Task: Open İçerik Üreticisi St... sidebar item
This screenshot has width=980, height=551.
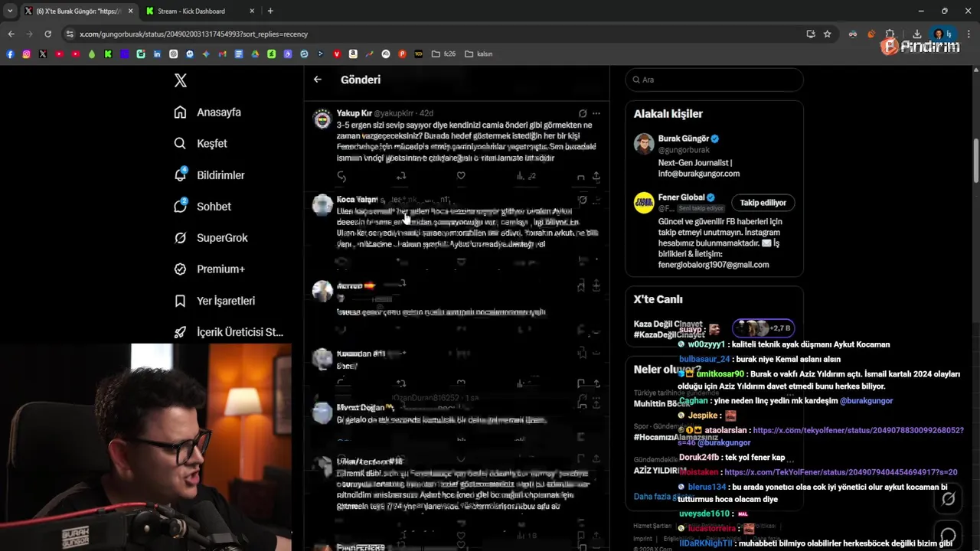Action: (228, 332)
